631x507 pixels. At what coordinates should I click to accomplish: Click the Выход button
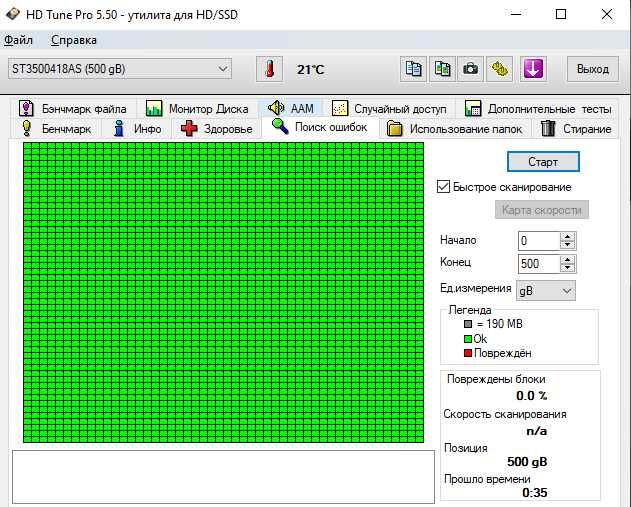pos(593,69)
